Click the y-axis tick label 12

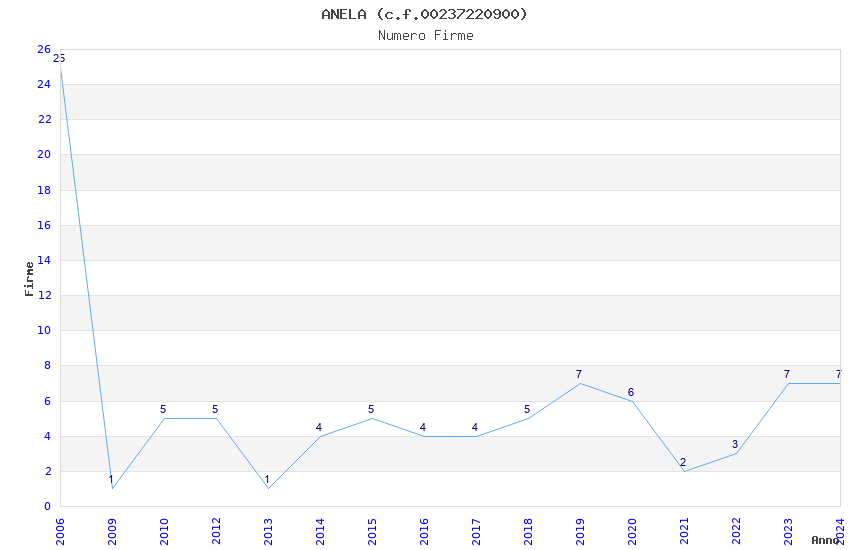(44, 295)
